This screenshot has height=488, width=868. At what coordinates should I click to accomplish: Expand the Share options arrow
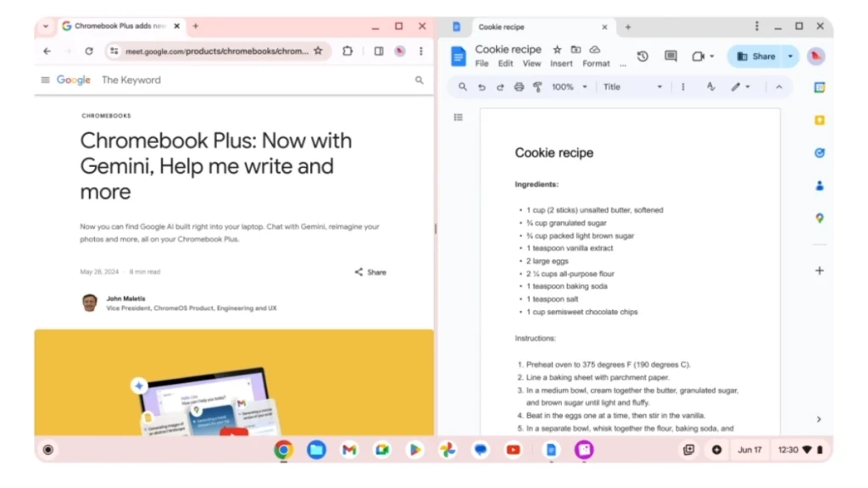click(x=791, y=57)
